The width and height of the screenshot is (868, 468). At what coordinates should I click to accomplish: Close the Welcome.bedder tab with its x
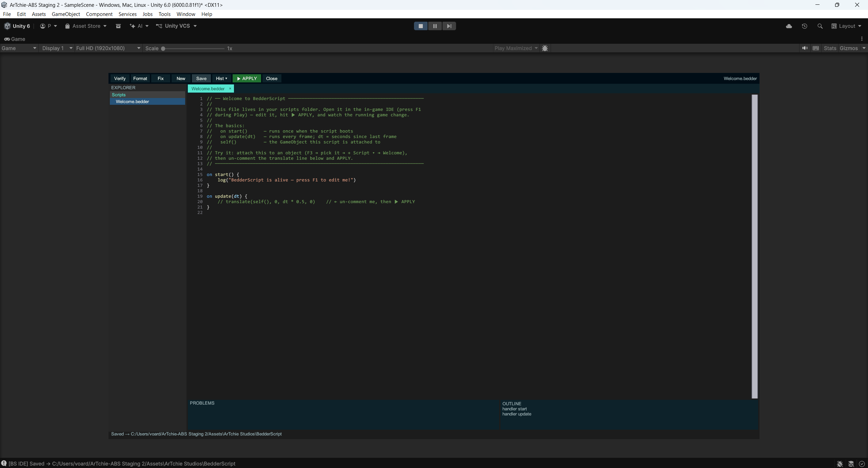pos(230,89)
